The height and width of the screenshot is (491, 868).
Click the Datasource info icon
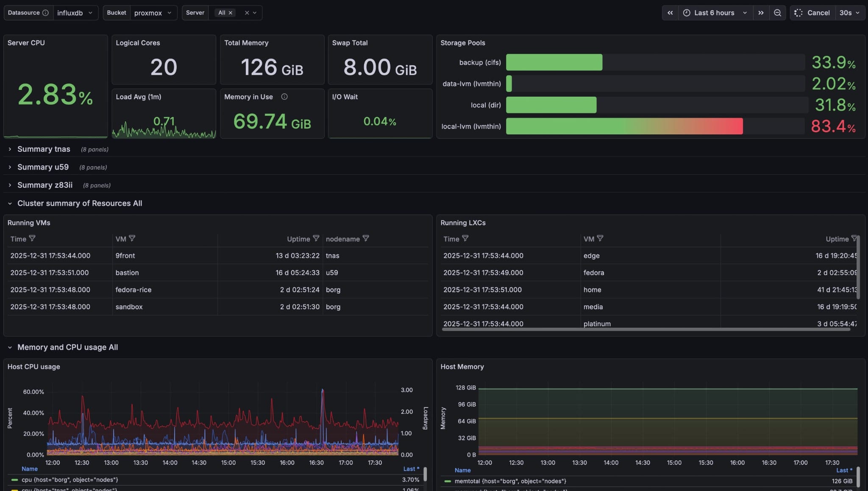coord(46,13)
